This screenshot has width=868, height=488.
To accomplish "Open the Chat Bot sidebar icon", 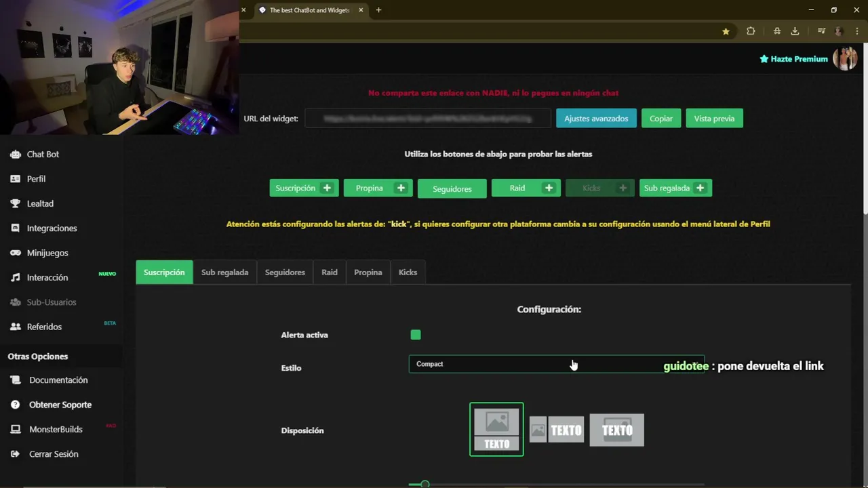I will click(15, 155).
